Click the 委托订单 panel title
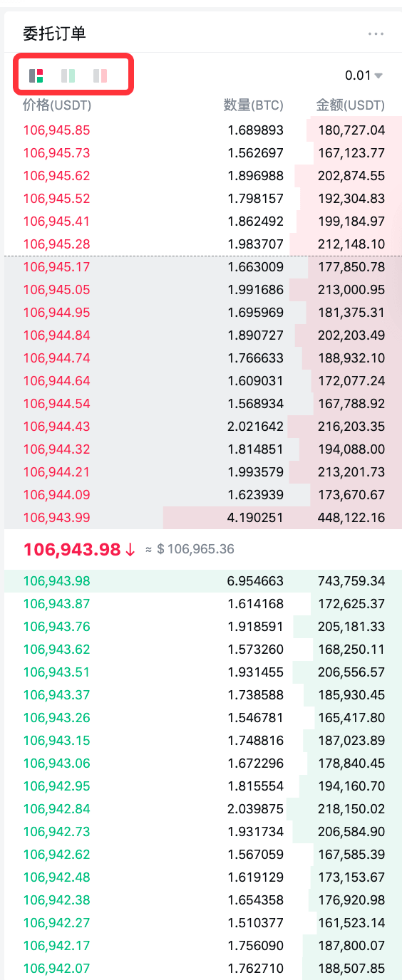 pos(54,33)
